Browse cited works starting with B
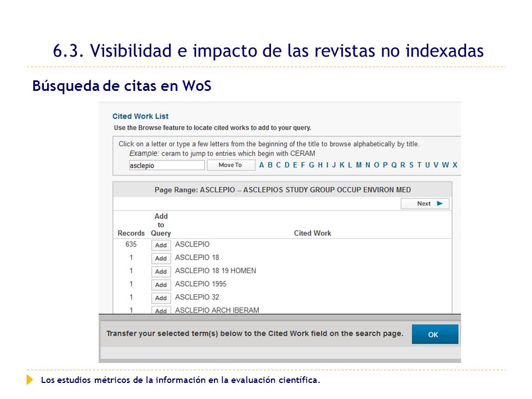Image resolution: width=532 pixels, height=399 pixels. tap(270, 165)
